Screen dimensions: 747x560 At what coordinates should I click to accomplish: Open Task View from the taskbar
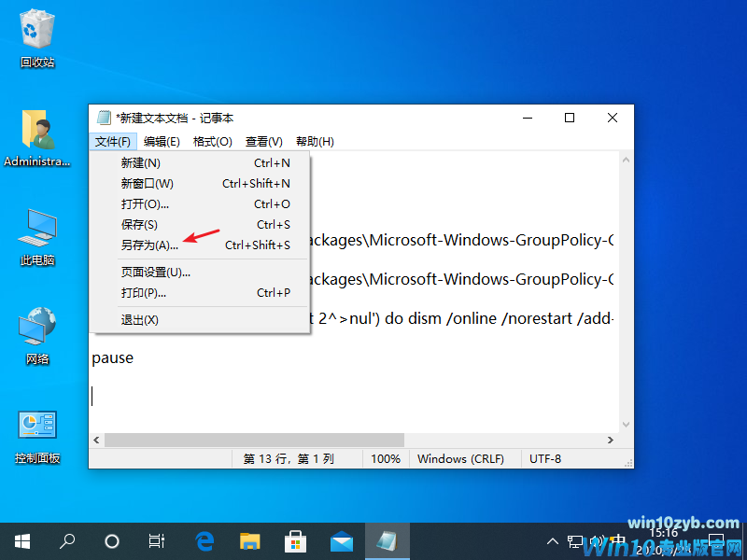click(x=156, y=541)
